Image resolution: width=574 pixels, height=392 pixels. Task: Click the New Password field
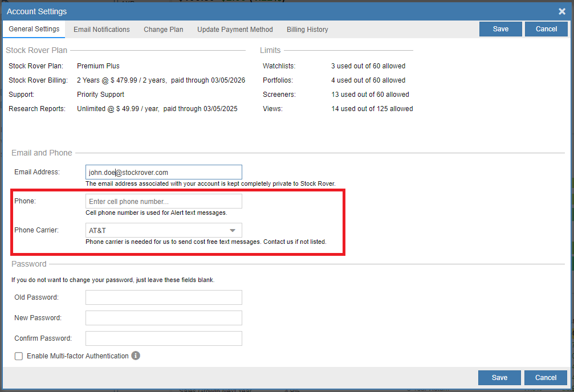pyautogui.click(x=164, y=317)
